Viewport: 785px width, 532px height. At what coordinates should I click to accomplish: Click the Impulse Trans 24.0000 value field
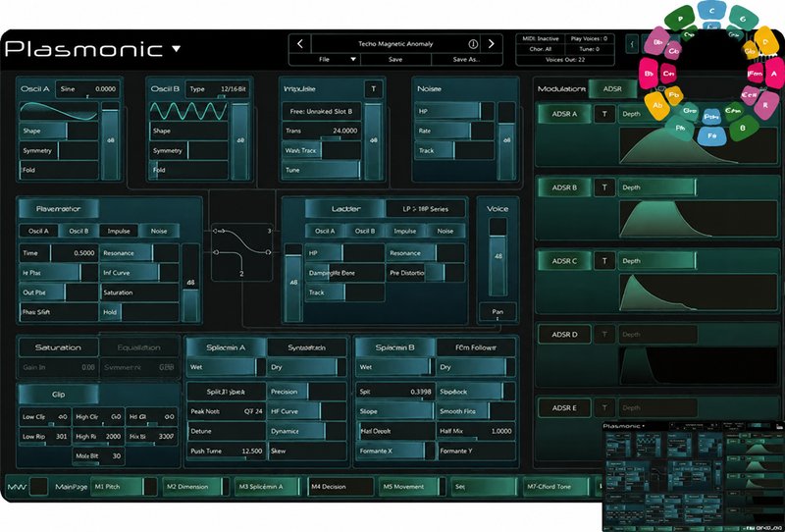click(322, 131)
